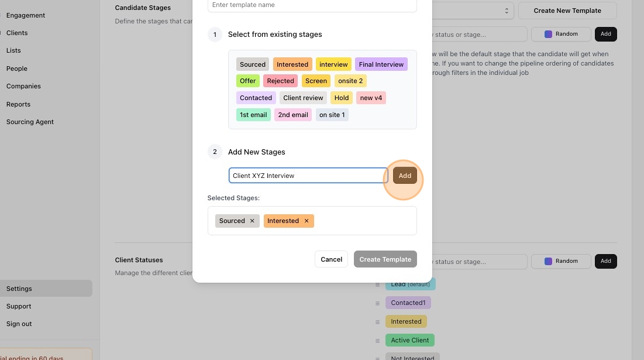Click drag handle beside Interested client status
The width and height of the screenshot is (644, 360).
[x=377, y=322]
